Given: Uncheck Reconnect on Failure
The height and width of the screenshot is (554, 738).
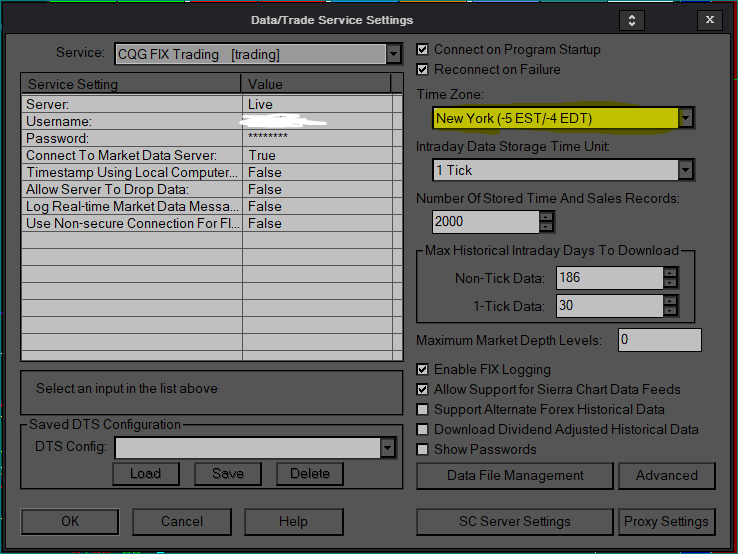Looking at the screenshot, I should [423, 70].
